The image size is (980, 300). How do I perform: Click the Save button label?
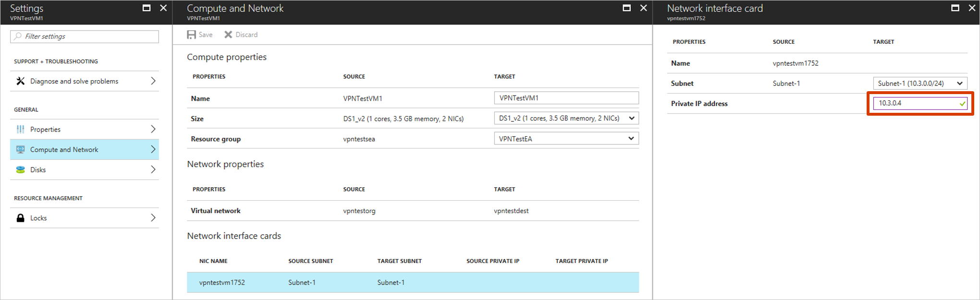pos(206,35)
